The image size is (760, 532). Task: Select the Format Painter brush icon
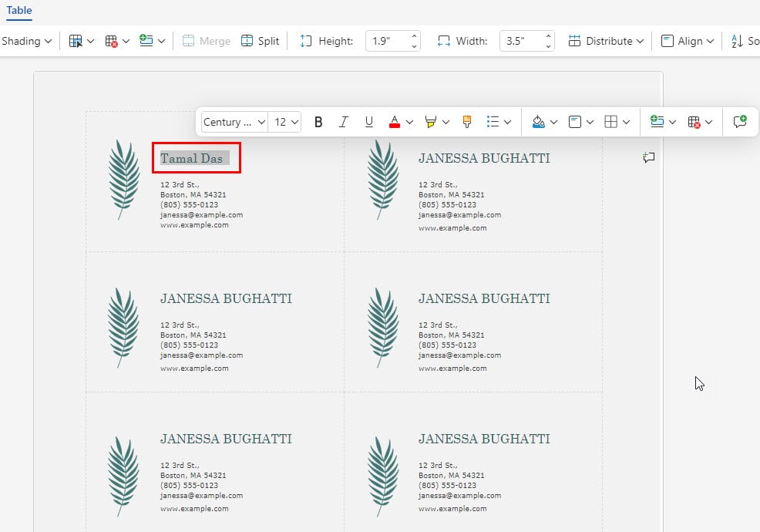click(x=466, y=122)
